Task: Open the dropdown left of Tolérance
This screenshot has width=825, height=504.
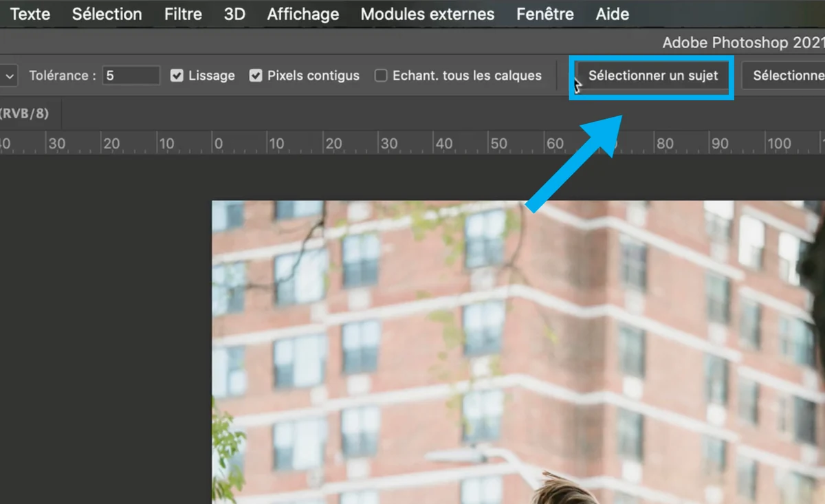Action: 8,76
